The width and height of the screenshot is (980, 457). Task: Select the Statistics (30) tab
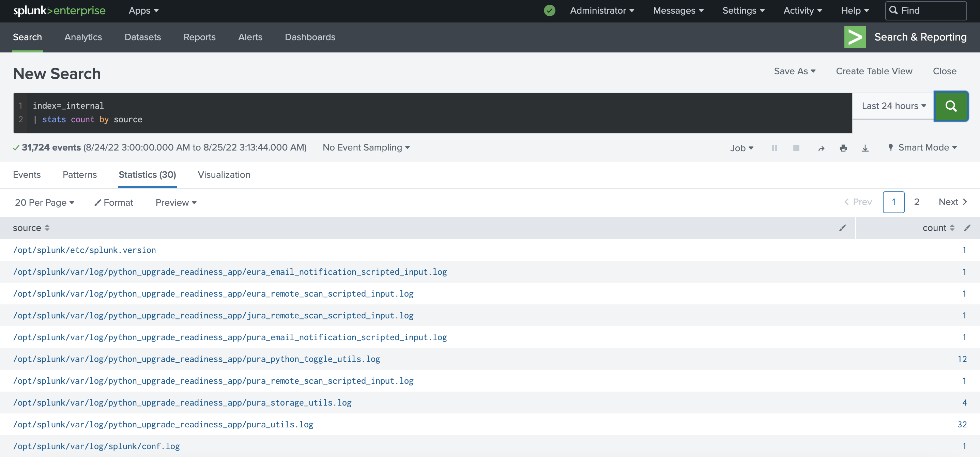click(x=147, y=174)
